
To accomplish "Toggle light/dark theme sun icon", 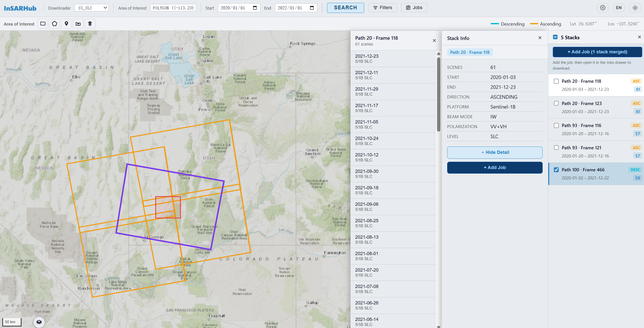I will (635, 8).
